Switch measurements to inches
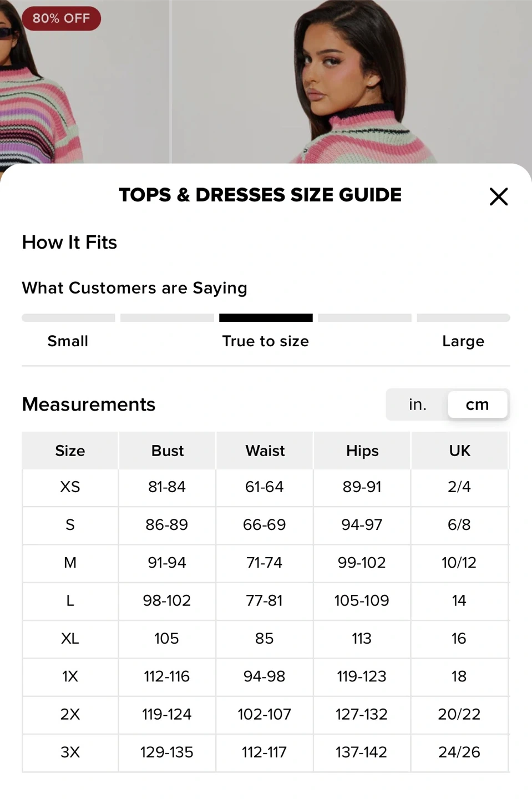Screen dimensions: 532x799 417,404
